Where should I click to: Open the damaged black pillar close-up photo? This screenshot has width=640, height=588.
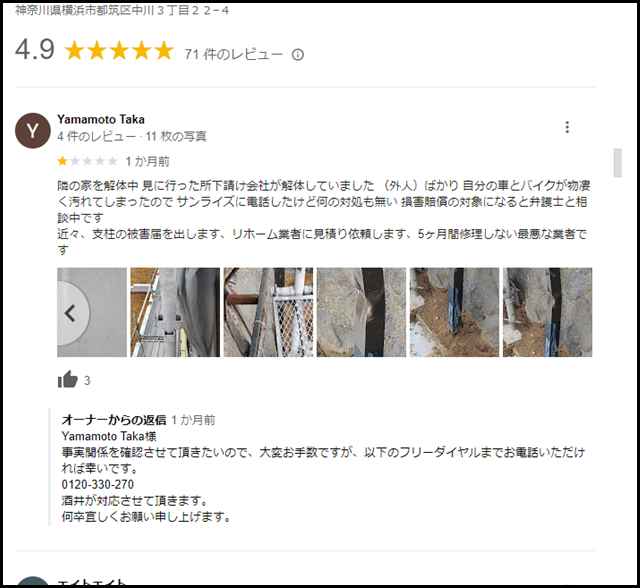point(361,312)
